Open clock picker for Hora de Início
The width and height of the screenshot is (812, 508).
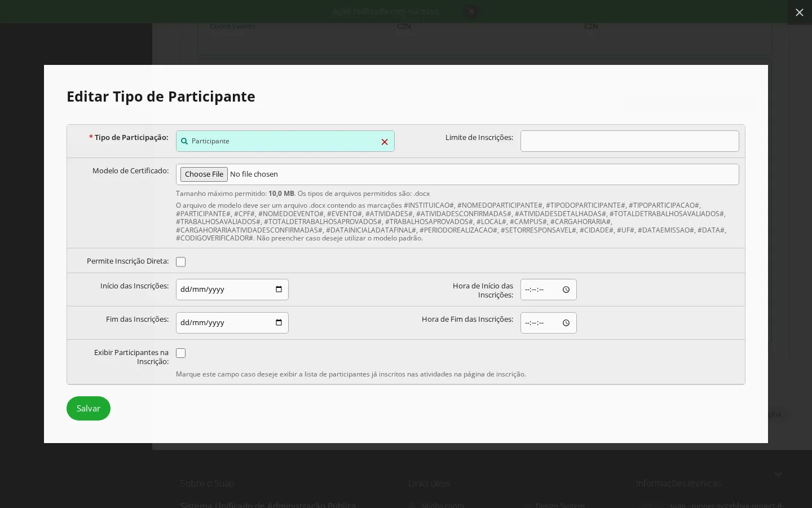(566, 290)
